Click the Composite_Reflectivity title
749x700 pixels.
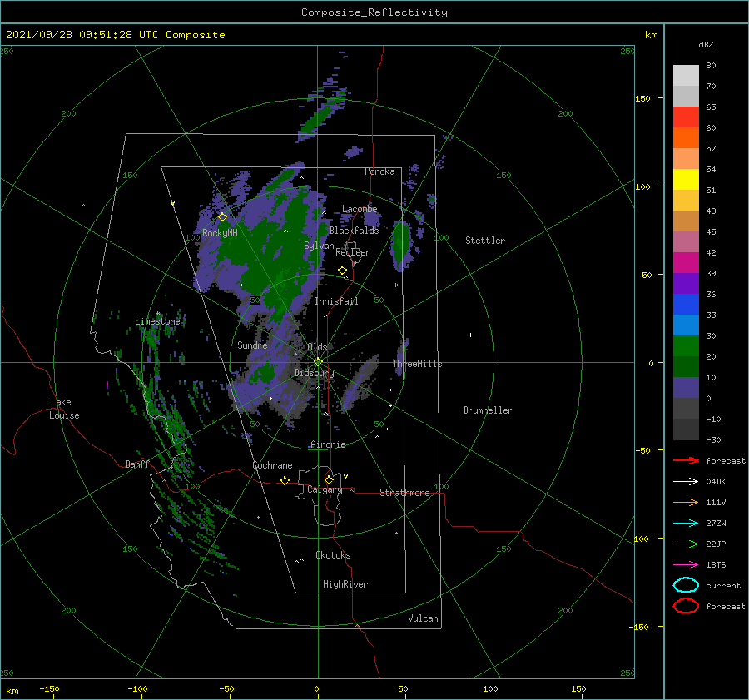tap(374, 12)
